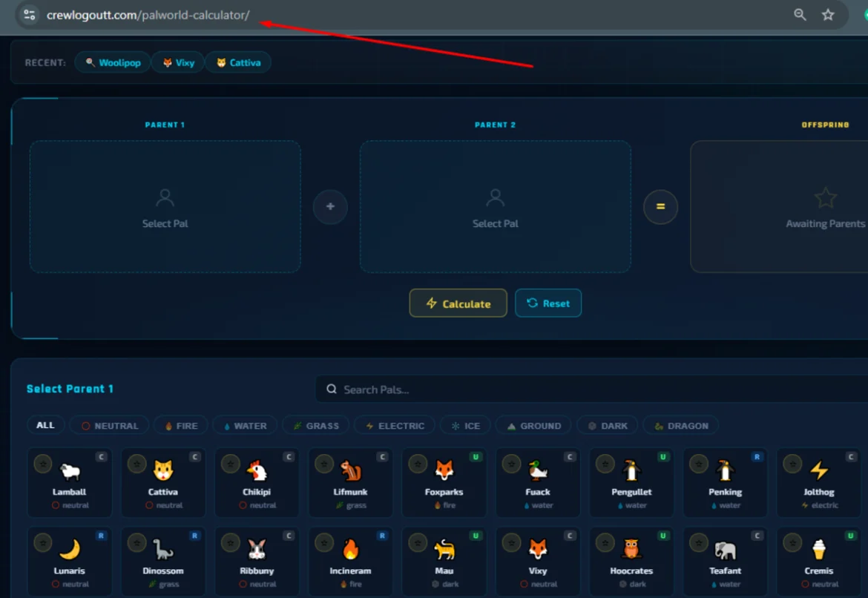Select the Dinossom dinosaur icon
The width and height of the screenshot is (868, 598).
163,550
